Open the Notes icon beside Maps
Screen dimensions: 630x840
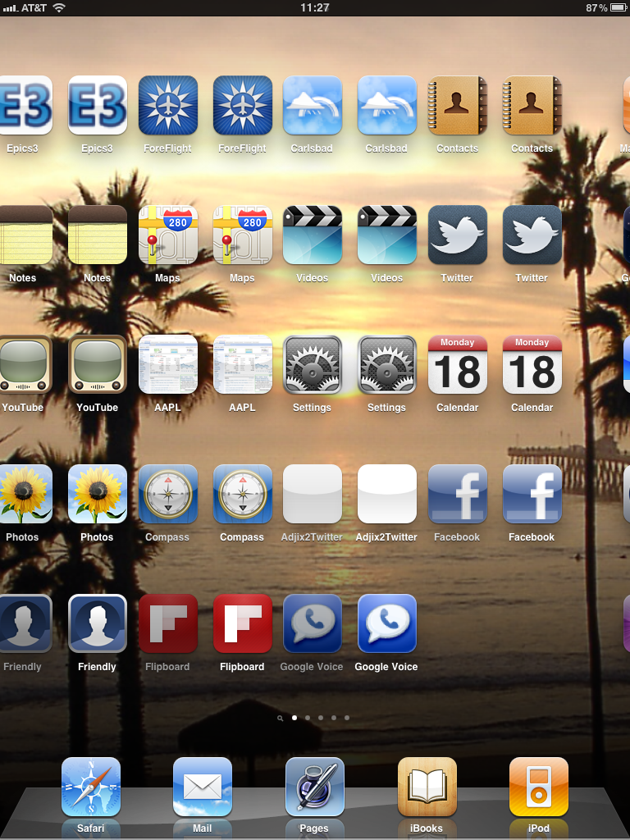pyautogui.click(x=98, y=235)
